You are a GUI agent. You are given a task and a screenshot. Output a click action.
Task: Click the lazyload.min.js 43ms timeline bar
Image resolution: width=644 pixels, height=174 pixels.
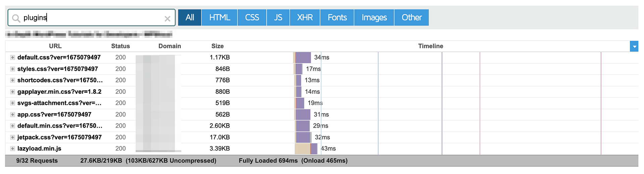click(x=306, y=148)
